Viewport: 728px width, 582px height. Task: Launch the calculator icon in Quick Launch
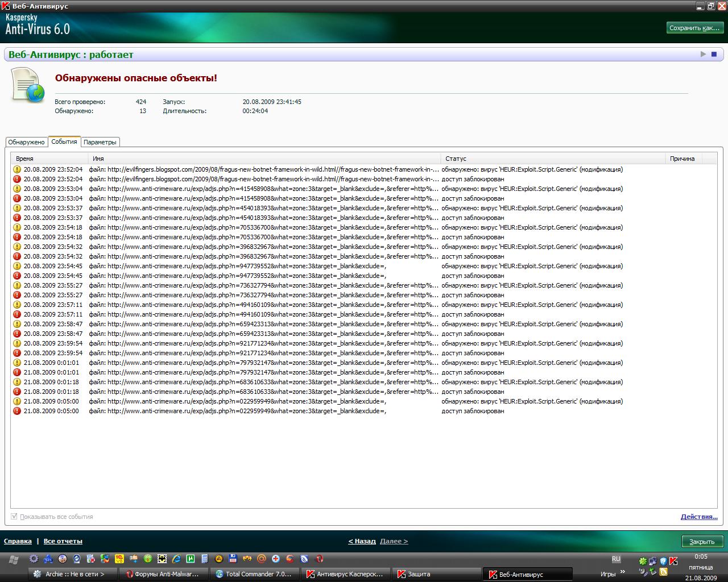(205, 559)
